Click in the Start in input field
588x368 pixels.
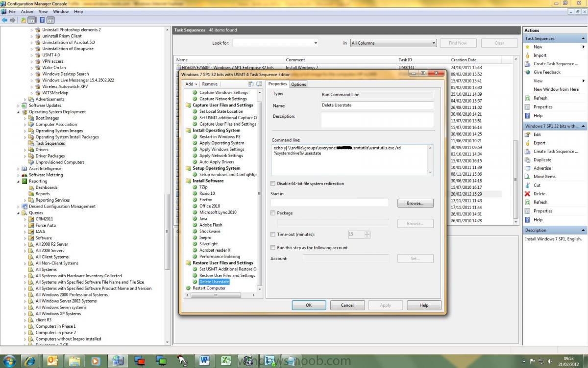tap(329, 203)
